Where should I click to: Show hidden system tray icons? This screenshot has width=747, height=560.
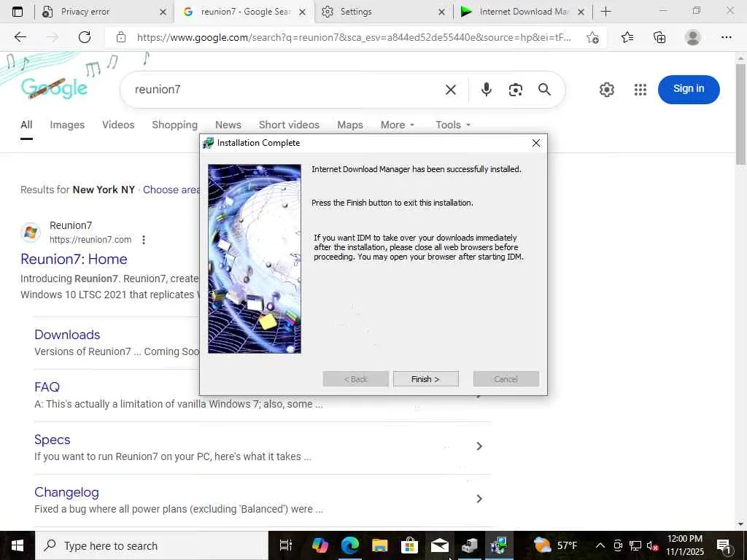pos(600,545)
